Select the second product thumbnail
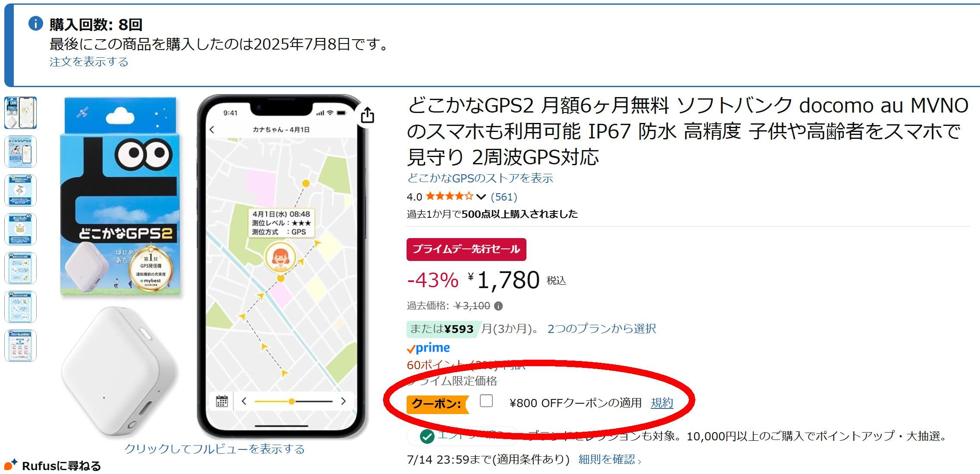This screenshot has height=474, width=980. [x=20, y=151]
